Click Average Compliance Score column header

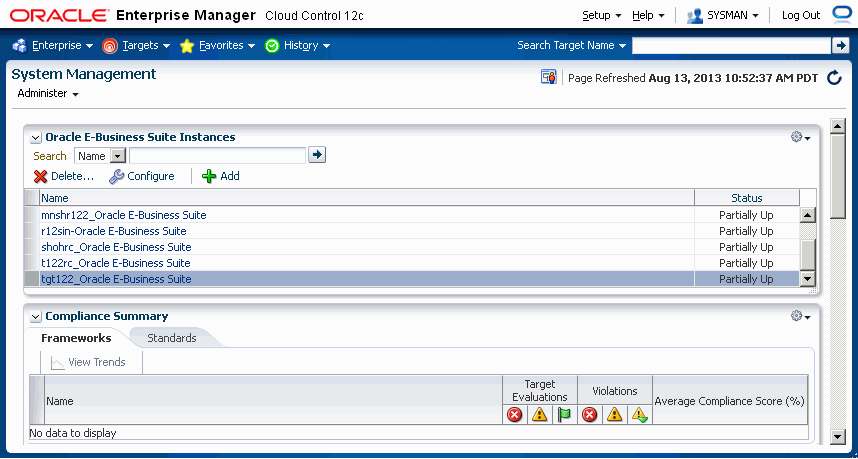tap(729, 401)
